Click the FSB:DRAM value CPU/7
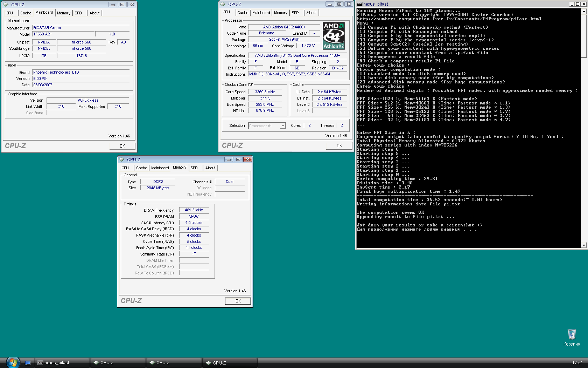Image resolution: width=588 pixels, height=368 pixels. click(194, 216)
